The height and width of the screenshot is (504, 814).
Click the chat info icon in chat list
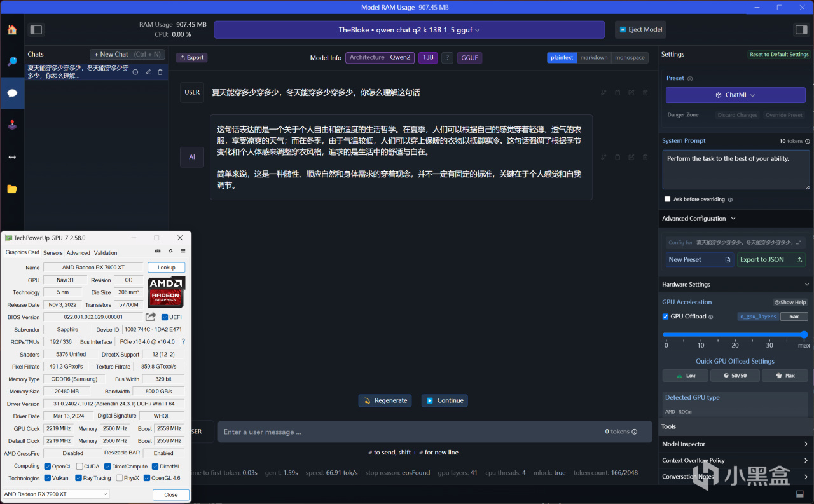pyautogui.click(x=135, y=72)
